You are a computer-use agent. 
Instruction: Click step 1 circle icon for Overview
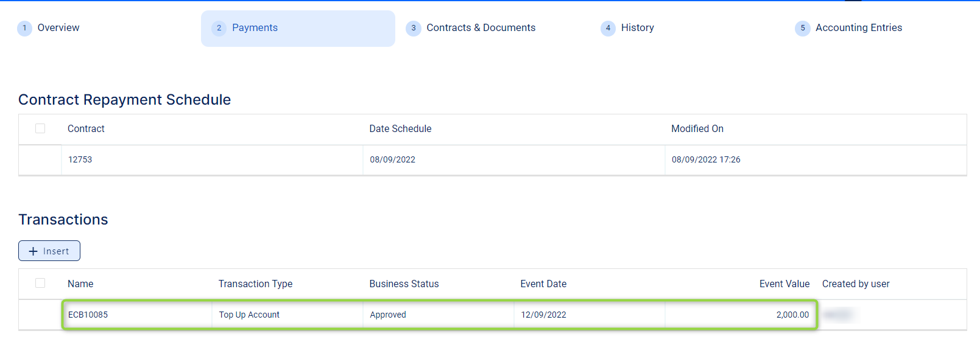coord(24,28)
